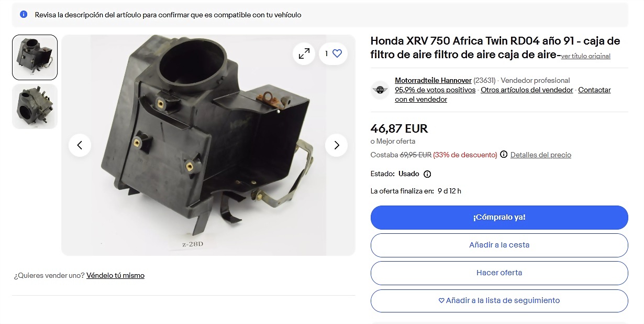
Task: Expand the product image to fullscreen
Action: coord(304,53)
